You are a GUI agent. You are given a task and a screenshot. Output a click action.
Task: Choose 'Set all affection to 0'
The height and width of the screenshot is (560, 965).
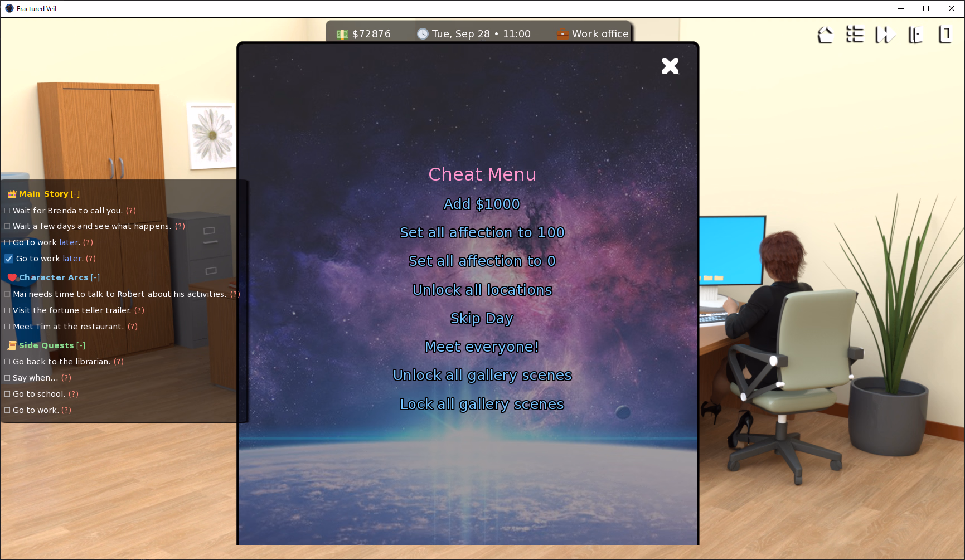[482, 261]
